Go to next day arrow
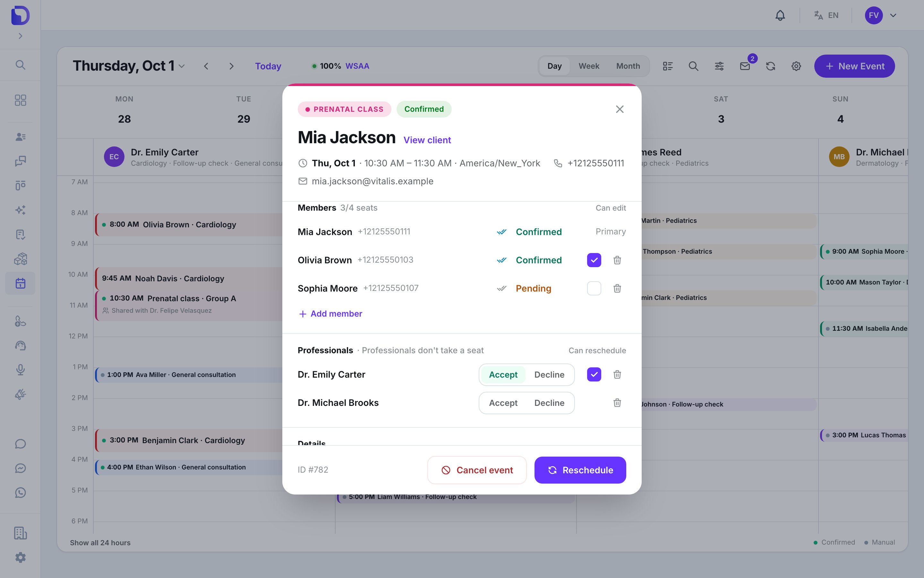The image size is (924, 578). (231, 66)
